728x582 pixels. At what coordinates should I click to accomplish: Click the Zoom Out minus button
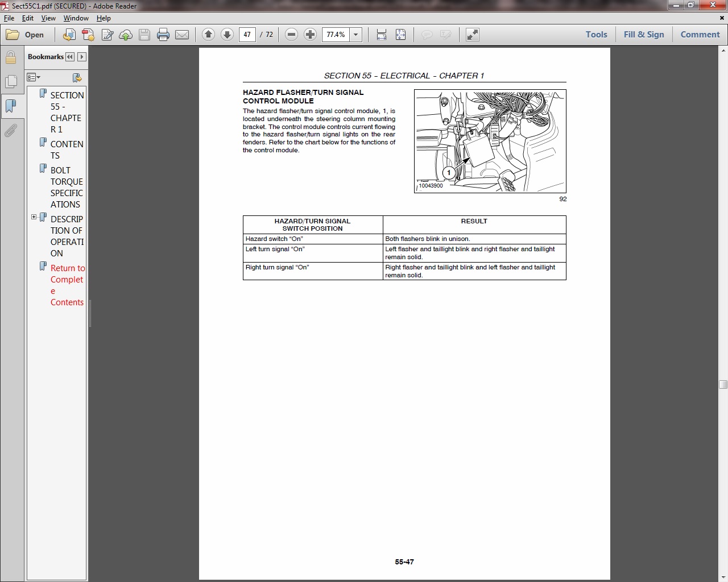291,35
